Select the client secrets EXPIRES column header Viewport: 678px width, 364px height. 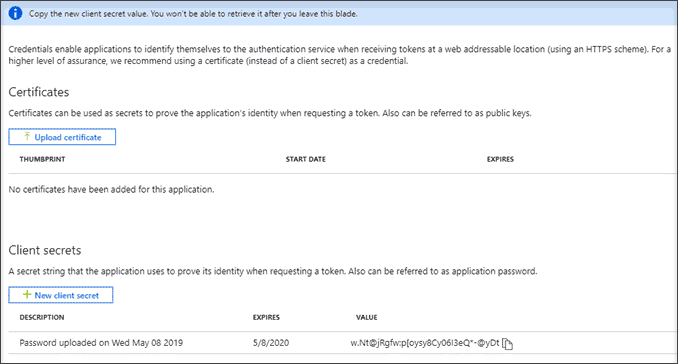pos(266,317)
